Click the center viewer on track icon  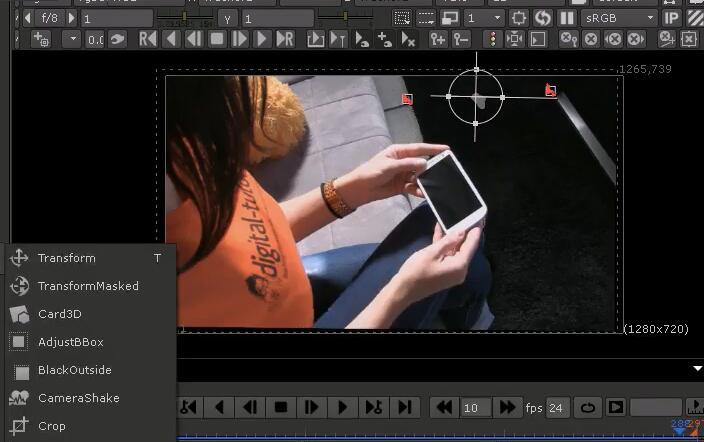[514, 40]
